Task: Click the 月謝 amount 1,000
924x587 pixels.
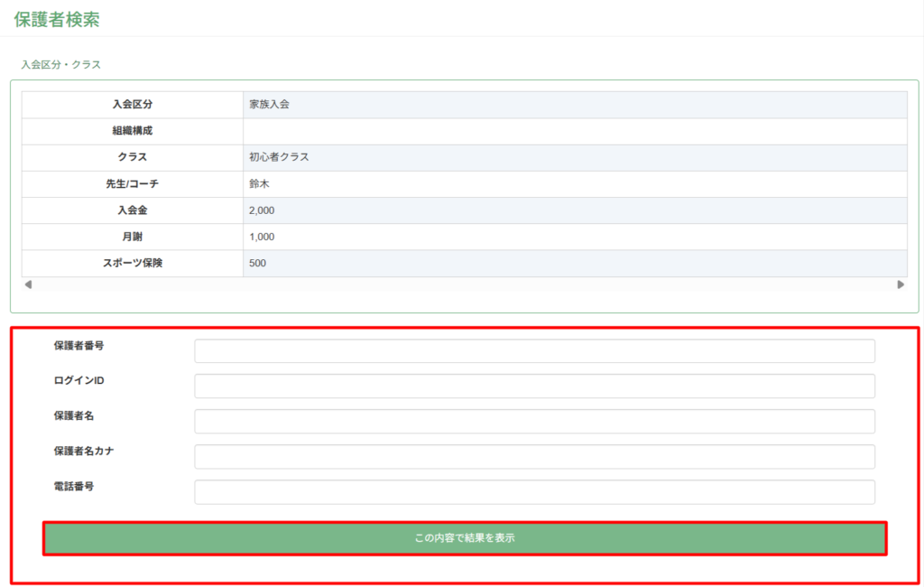Action: tap(262, 237)
